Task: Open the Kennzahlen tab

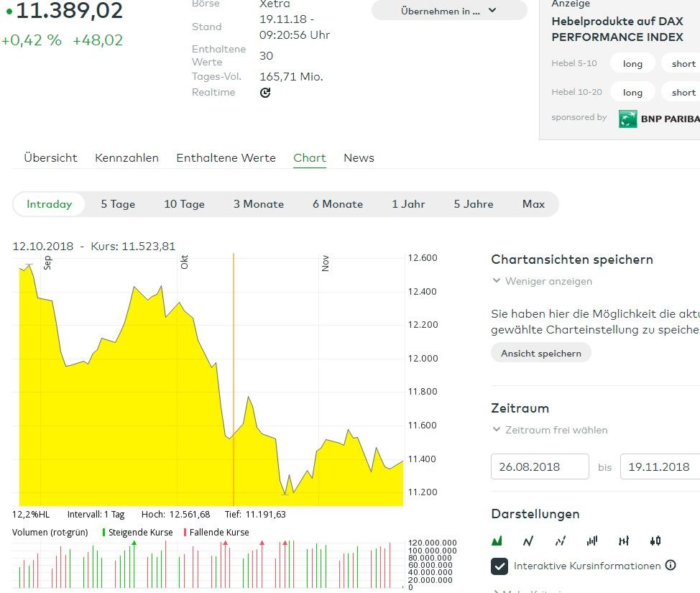Action: coord(126,158)
